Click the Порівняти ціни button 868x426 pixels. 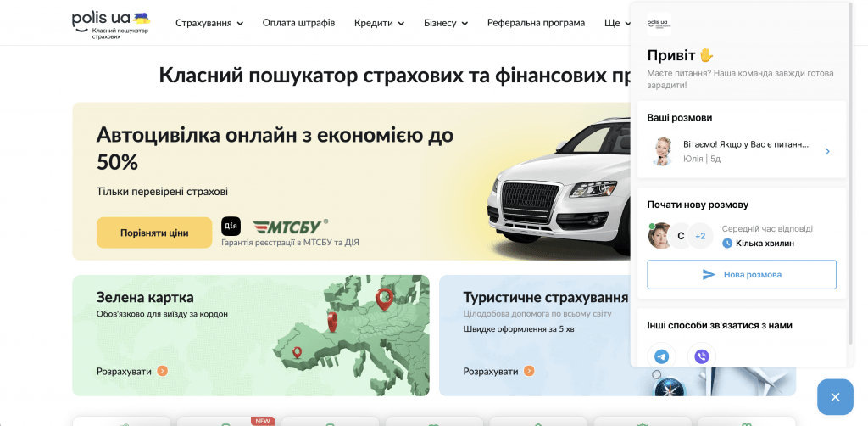154,233
